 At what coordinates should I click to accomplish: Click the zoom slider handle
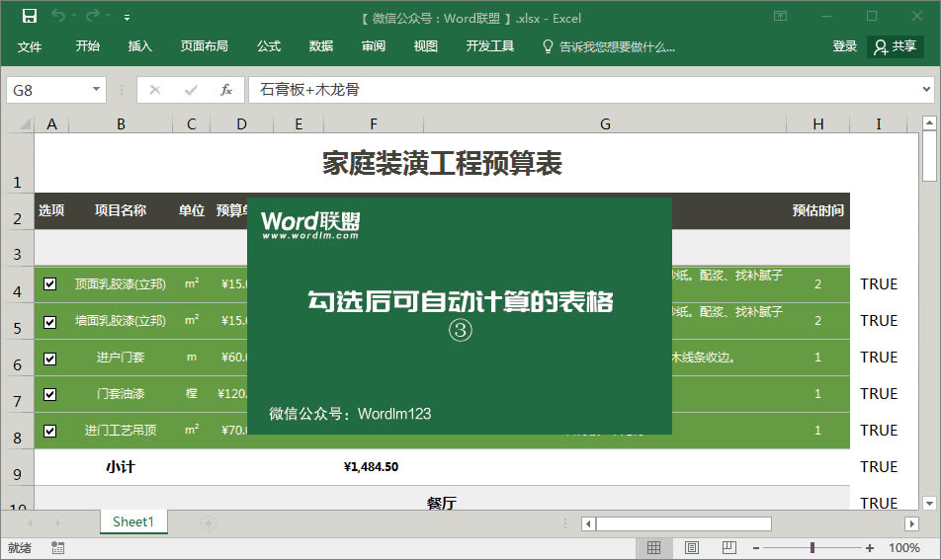(812, 547)
